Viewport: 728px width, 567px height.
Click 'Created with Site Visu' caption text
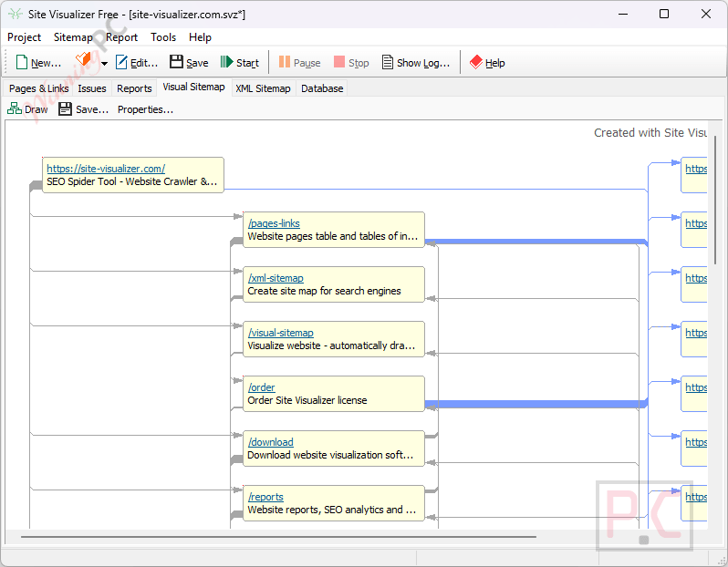coord(650,133)
